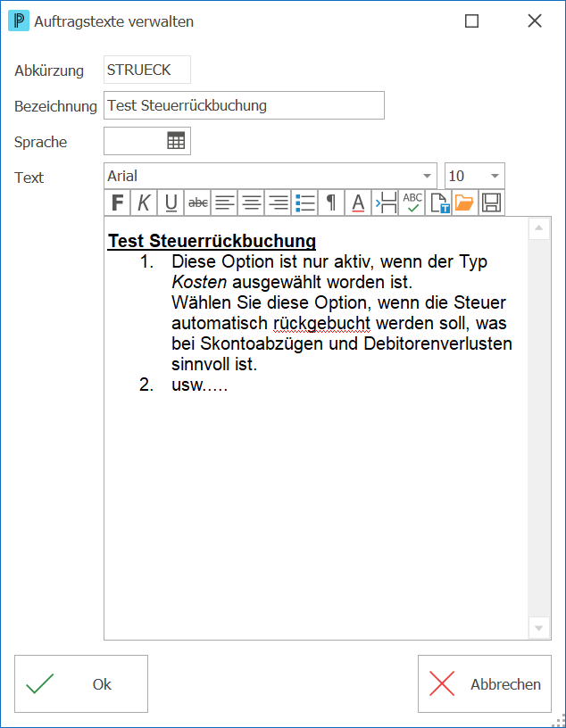Open the font color tool
Viewport: 566px width, 728px height.
[358, 203]
